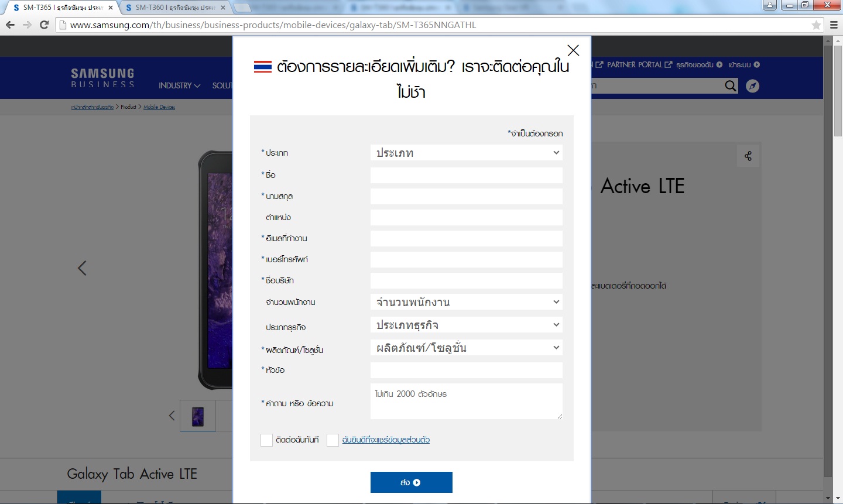Viewport: 843px width, 504px height.
Task: Select the tablet product thumbnail
Action: (198, 416)
